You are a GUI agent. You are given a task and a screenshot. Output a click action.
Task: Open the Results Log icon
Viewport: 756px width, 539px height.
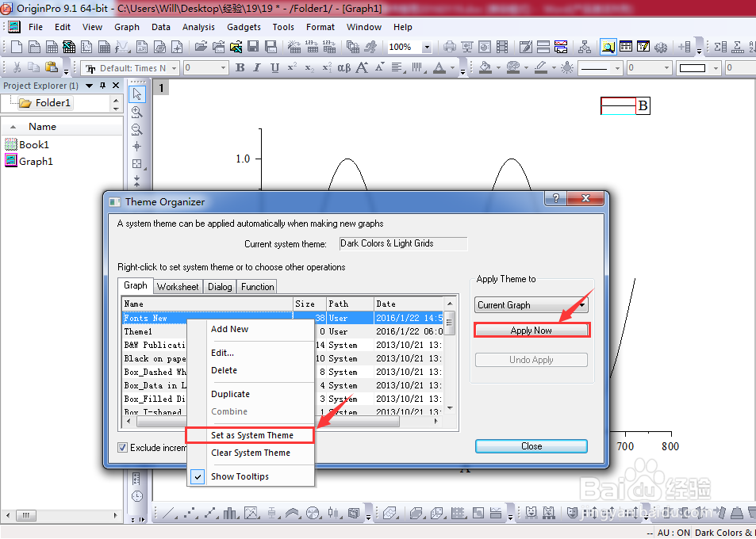pyautogui.click(x=626, y=47)
